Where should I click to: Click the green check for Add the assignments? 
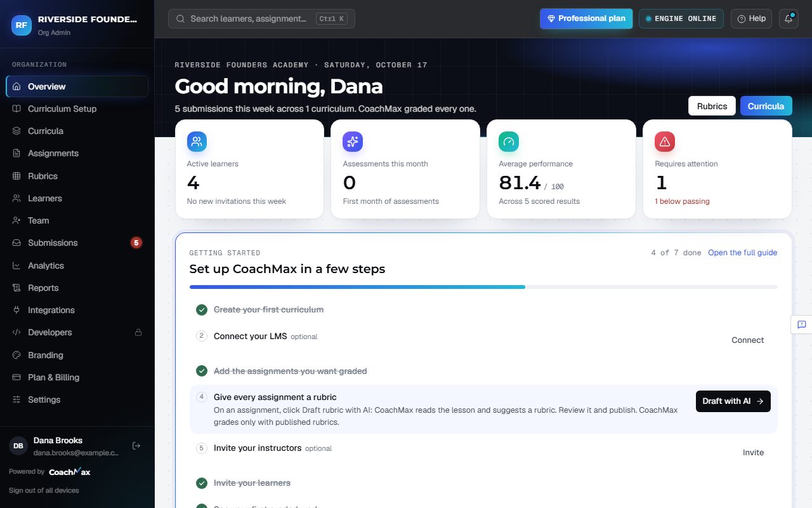click(202, 371)
